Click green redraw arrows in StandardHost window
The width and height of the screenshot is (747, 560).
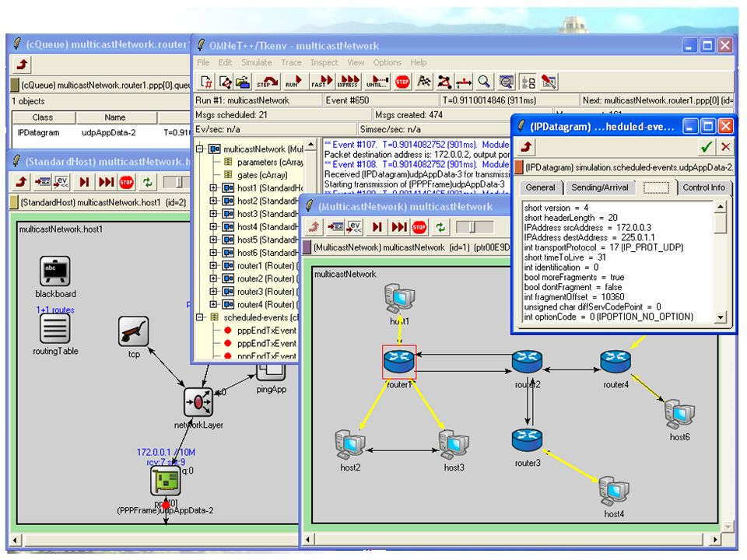click(148, 182)
